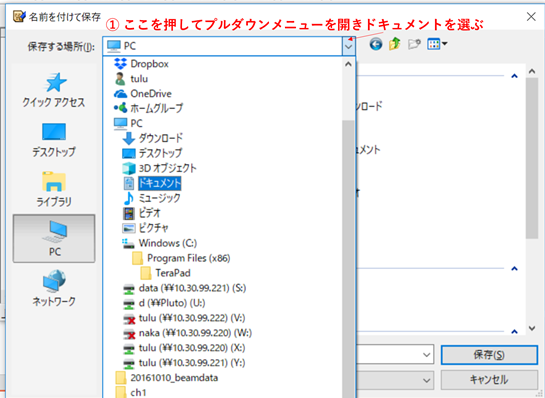The width and height of the screenshot is (545, 398).
Task: Collapse the 保存する場所 combo box arrow
Action: pyautogui.click(x=349, y=46)
